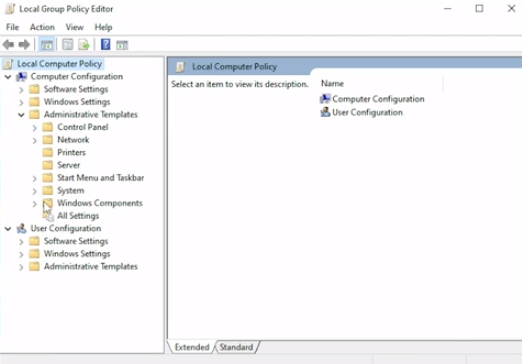Click the System folder icon
Viewport: 522px width, 364px height.
[48, 191]
